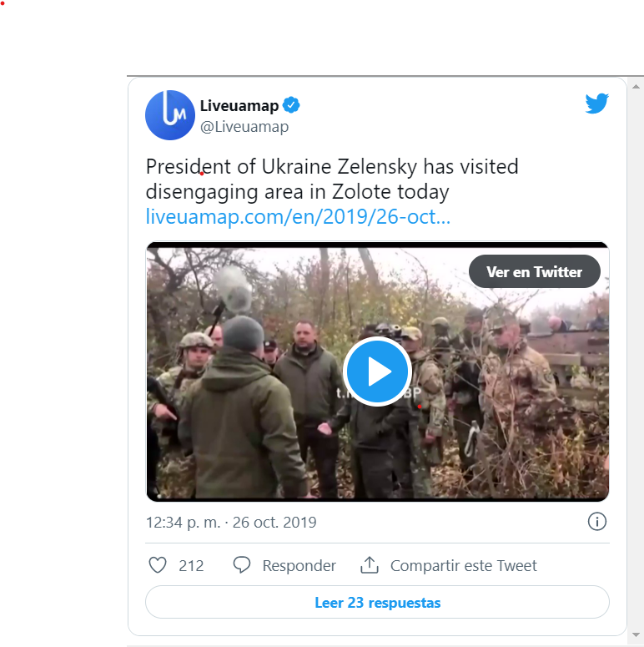This screenshot has width=644, height=647.
Task: Open the tweet timestamp 26 oct. 2019
Action: coord(231,523)
